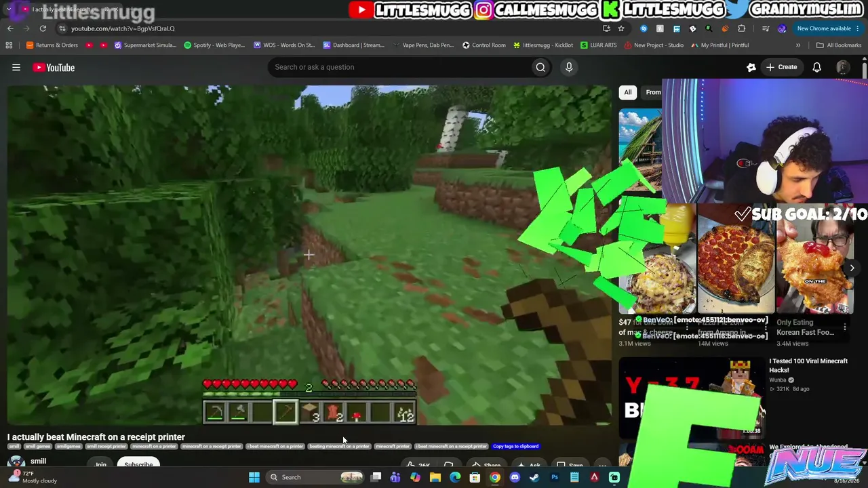Click into the YouTube search field
868x488 pixels.
coord(400,67)
